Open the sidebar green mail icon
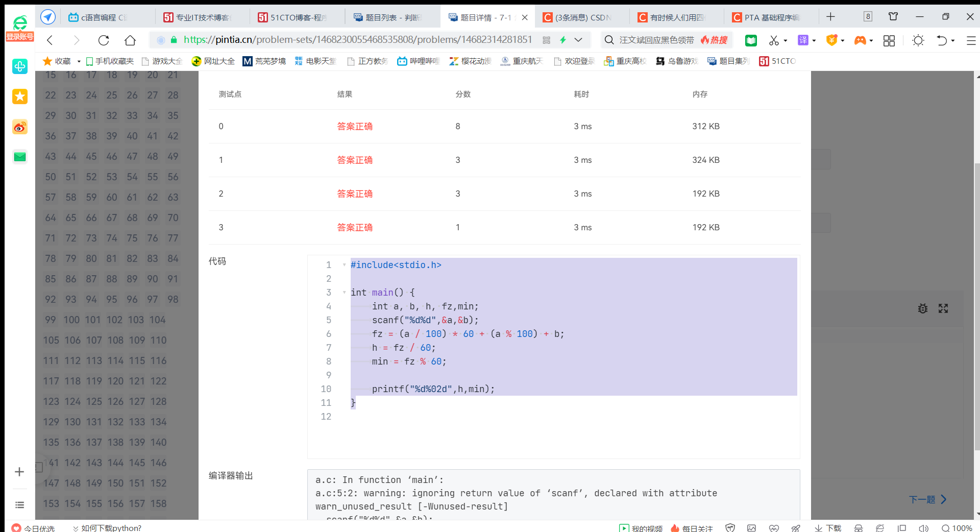 tap(20, 157)
